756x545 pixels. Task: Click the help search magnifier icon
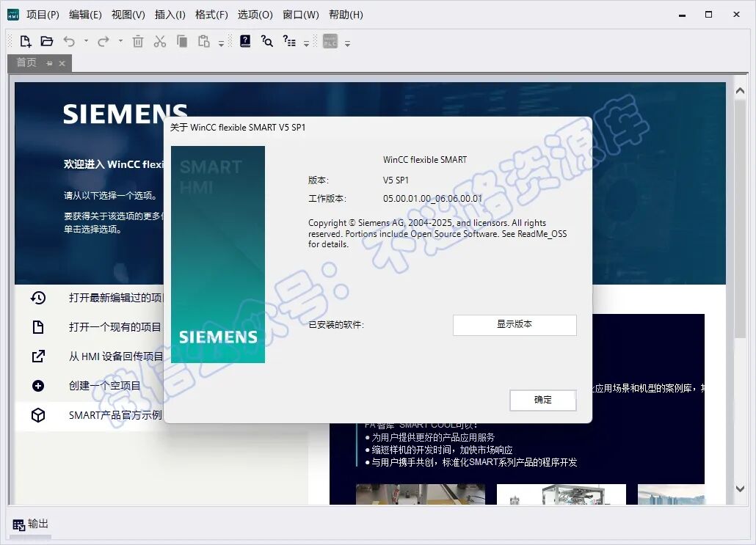coord(266,41)
